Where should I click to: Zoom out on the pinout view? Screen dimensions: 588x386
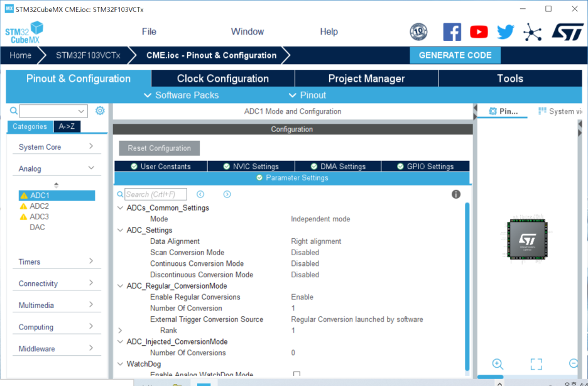[574, 363]
